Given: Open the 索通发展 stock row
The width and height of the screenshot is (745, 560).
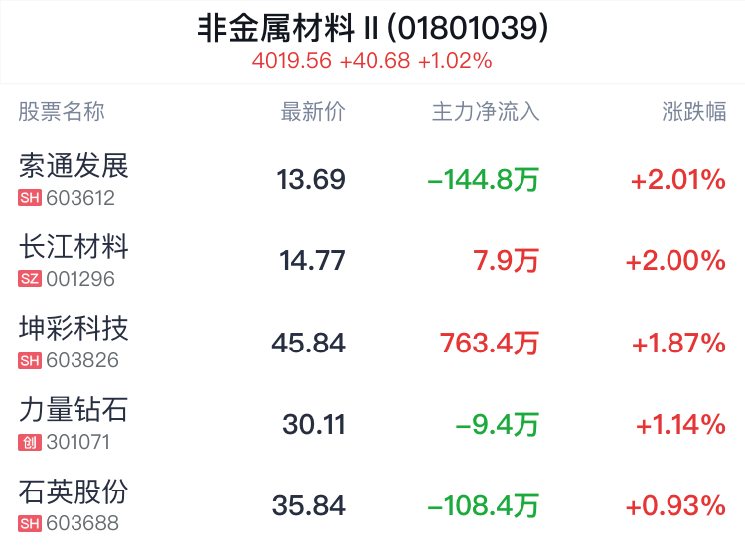Looking at the screenshot, I should click(74, 165).
